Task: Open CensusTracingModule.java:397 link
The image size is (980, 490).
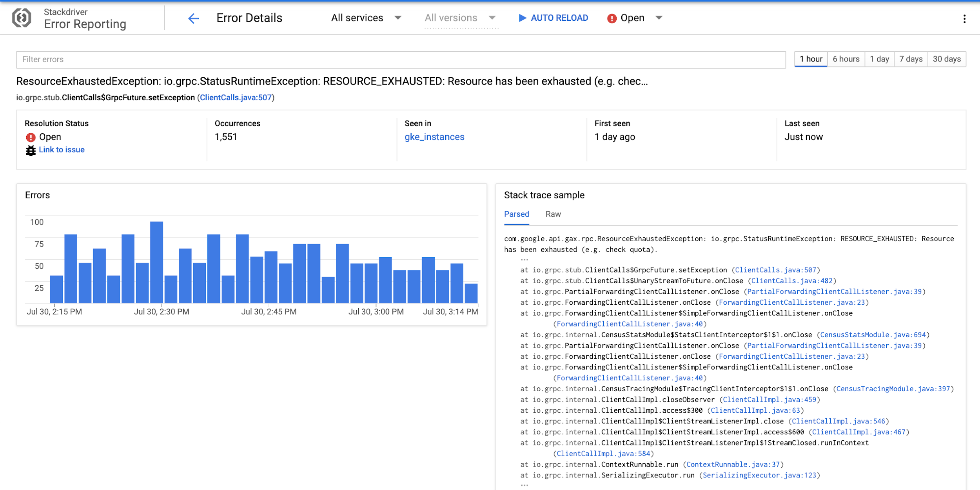Action: click(x=893, y=389)
